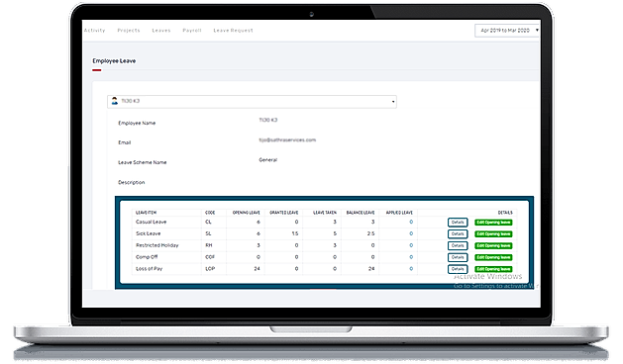Viewport: 623px width, 364px height.
Task: Edit opening leave for Casual Leave
Action: coord(493,223)
